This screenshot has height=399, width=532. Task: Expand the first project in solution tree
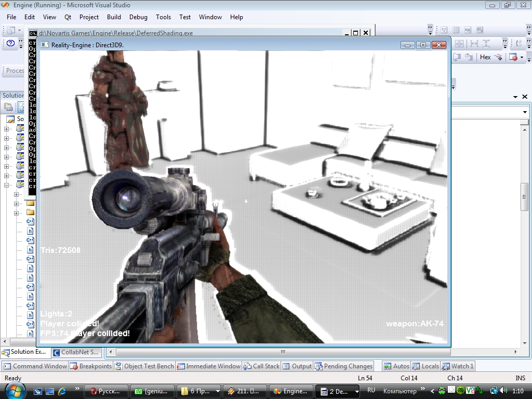point(7,129)
